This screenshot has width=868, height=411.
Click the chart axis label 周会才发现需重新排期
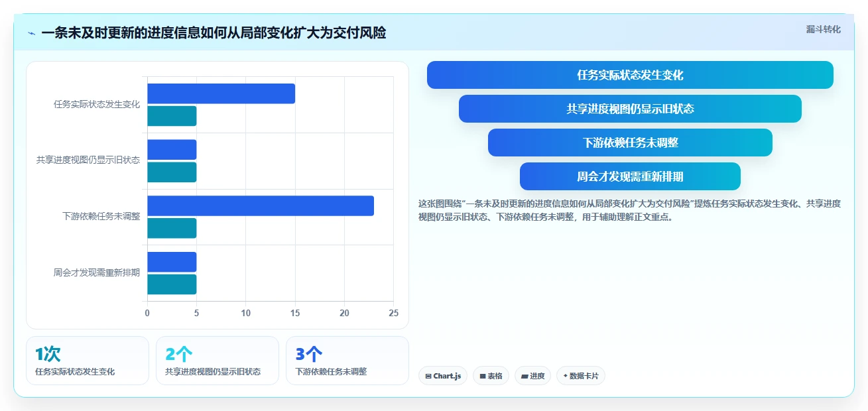point(97,272)
